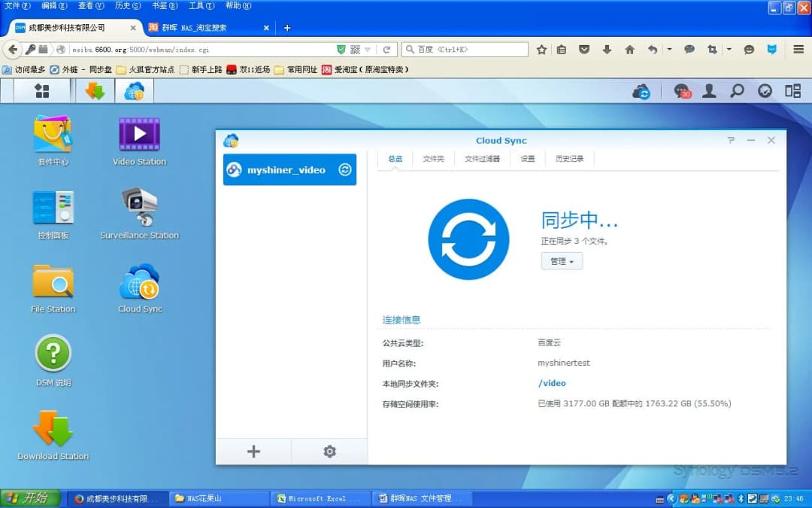Click the cloud sync status icon in DSM top bar
Image resolution: width=812 pixels, height=508 pixels.
coord(641,92)
